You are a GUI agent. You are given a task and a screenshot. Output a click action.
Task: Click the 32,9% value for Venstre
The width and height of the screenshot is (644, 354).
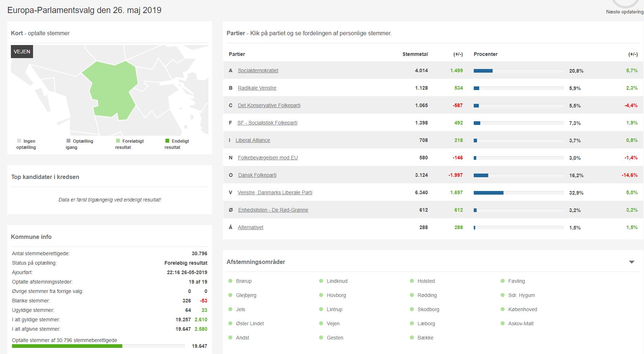(x=576, y=193)
